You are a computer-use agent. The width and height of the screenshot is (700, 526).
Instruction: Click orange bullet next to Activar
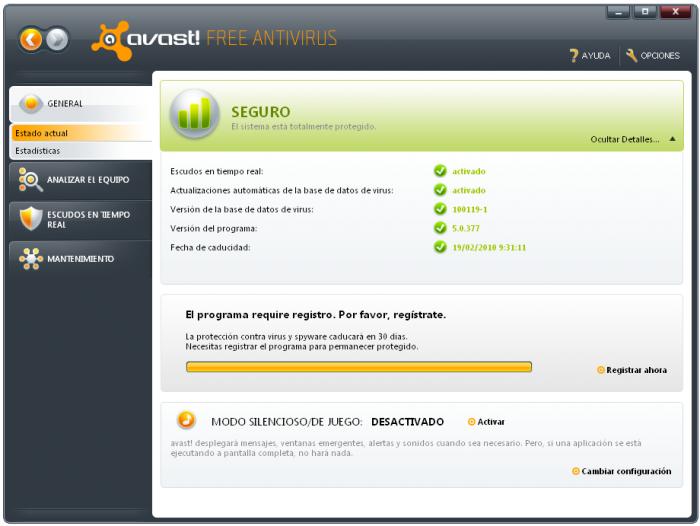(471, 422)
